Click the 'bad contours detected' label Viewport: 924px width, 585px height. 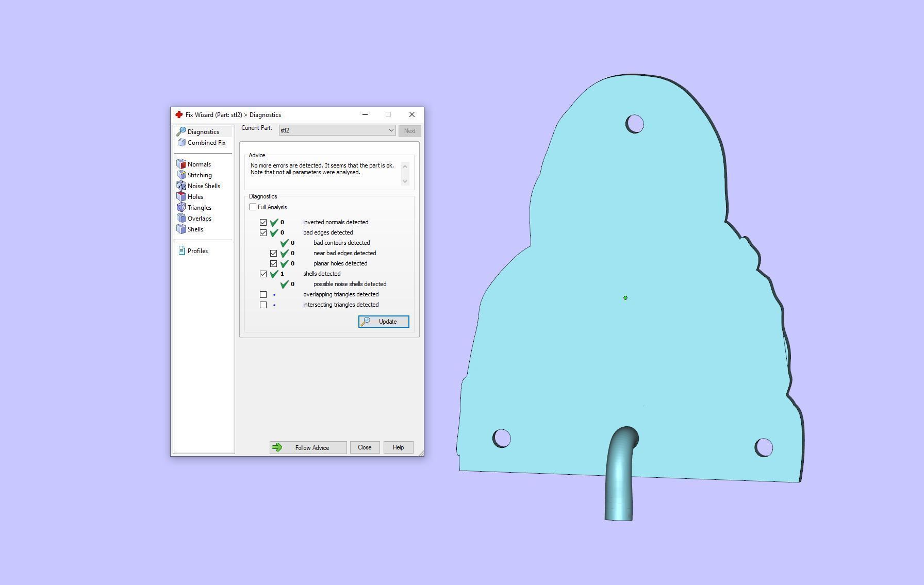[x=341, y=243]
